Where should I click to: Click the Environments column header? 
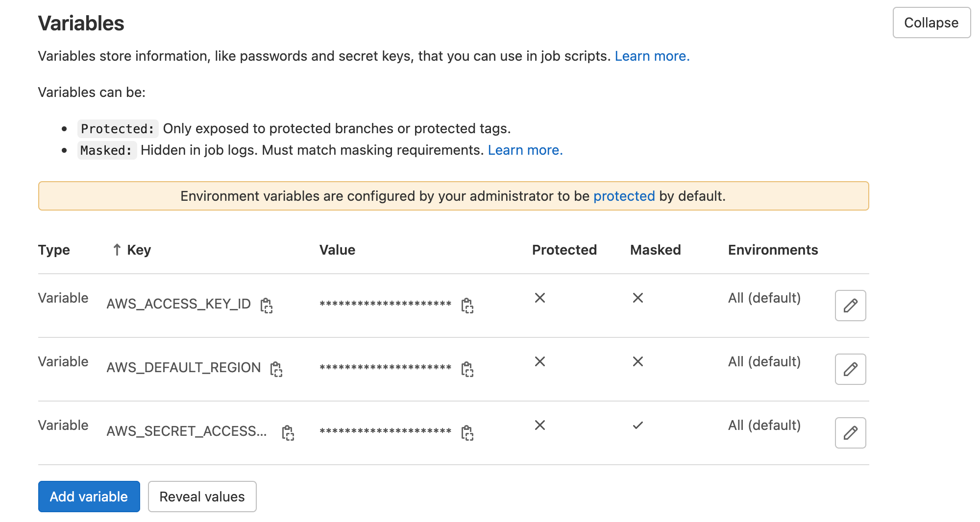coord(773,250)
